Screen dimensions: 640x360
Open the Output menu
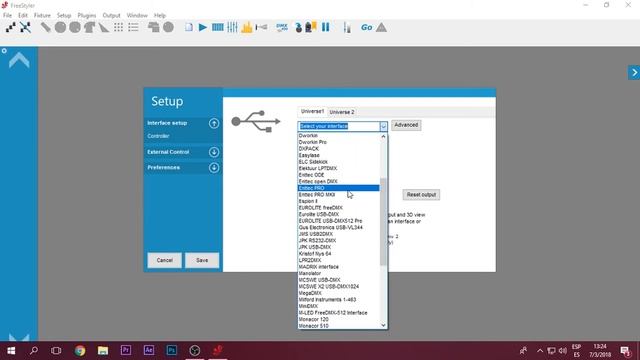111,15
